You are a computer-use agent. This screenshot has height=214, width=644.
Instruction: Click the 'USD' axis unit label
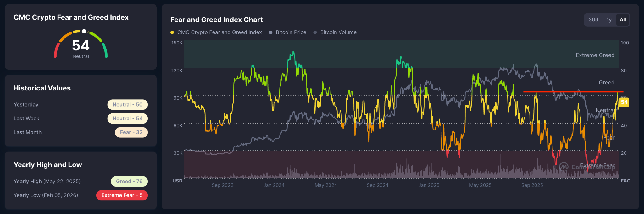(x=177, y=181)
